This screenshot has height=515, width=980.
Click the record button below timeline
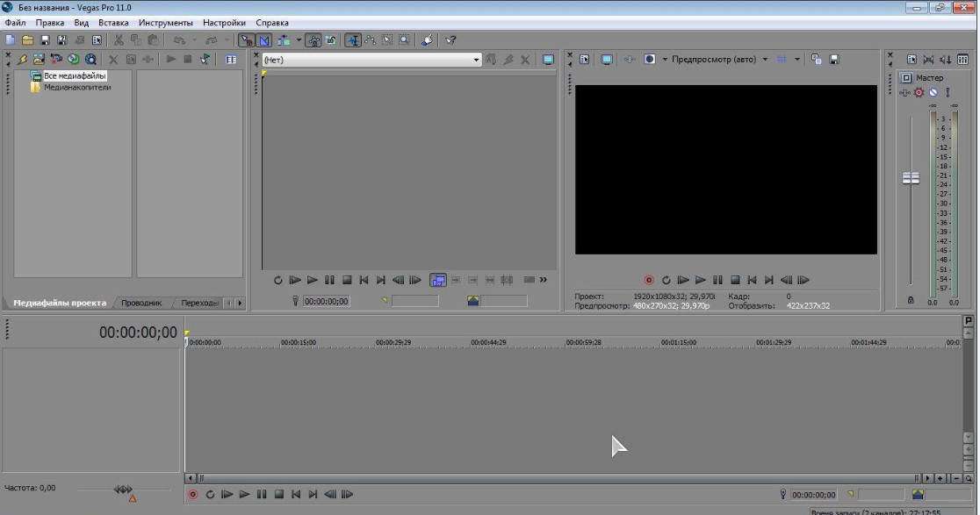pyautogui.click(x=193, y=495)
